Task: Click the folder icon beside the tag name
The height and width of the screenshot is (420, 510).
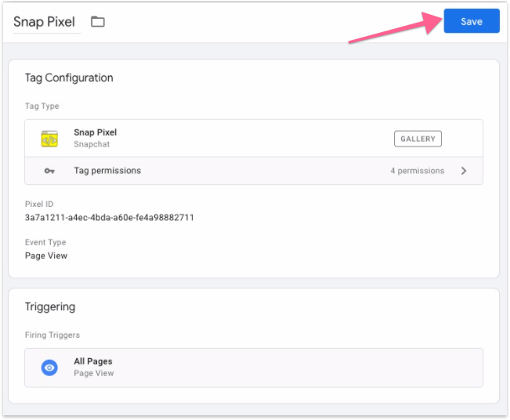Action: point(98,22)
